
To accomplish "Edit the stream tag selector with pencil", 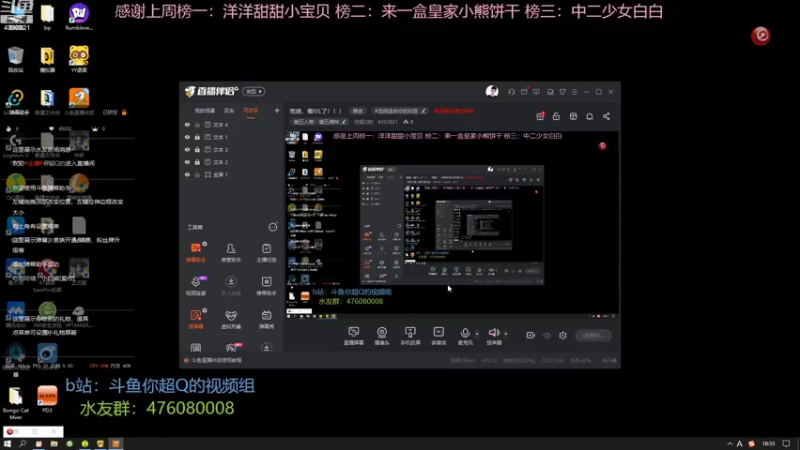I will 399,111.
